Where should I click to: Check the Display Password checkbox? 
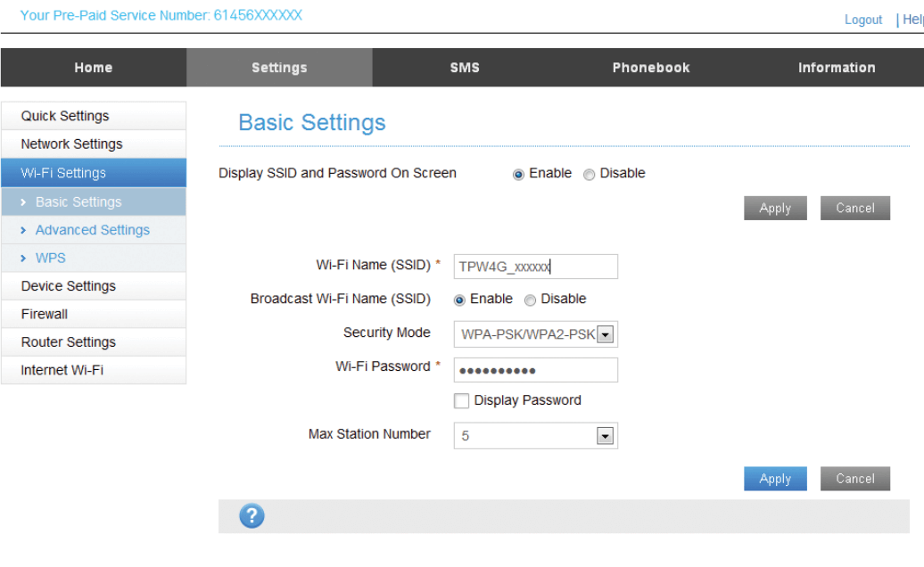[x=461, y=401]
